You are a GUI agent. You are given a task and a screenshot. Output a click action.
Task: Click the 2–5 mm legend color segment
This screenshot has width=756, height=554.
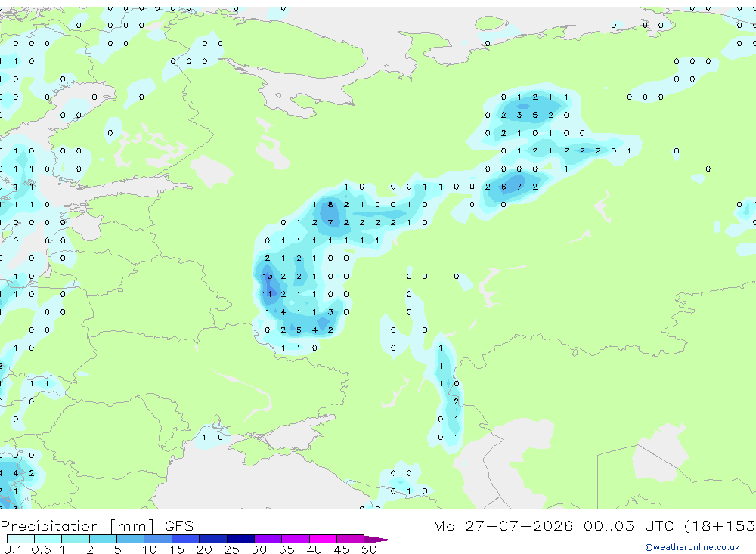tap(103, 539)
